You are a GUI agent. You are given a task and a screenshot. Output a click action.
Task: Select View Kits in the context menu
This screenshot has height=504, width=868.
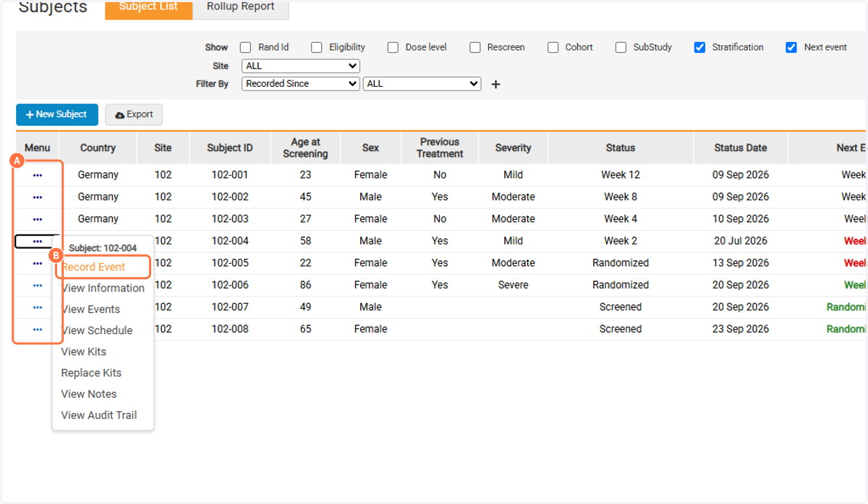[84, 352]
